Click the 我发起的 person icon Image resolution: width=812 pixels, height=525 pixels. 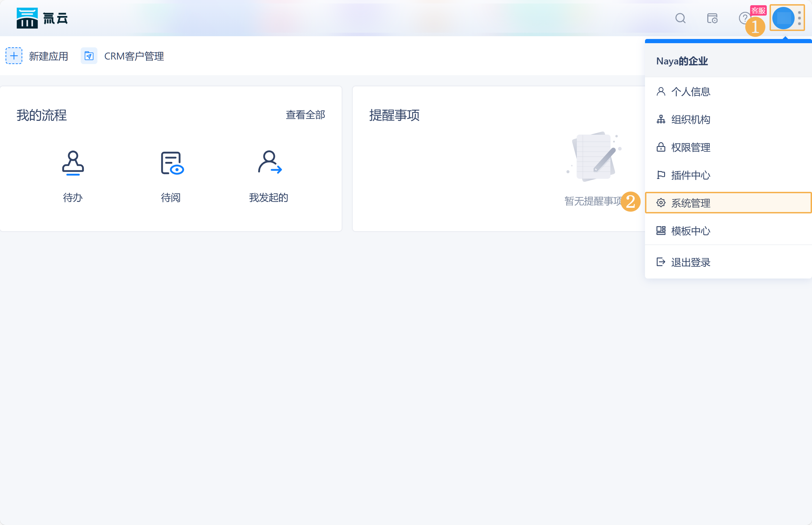pyautogui.click(x=270, y=164)
